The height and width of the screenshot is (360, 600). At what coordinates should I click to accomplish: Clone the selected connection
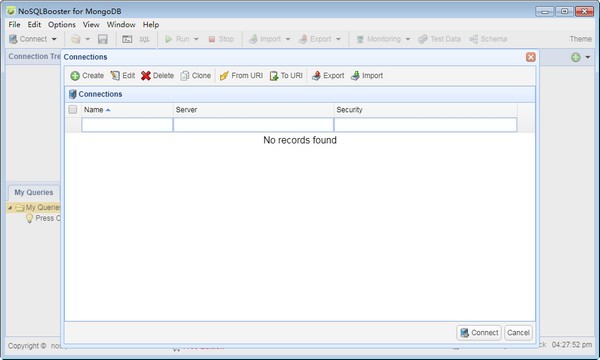click(x=196, y=76)
